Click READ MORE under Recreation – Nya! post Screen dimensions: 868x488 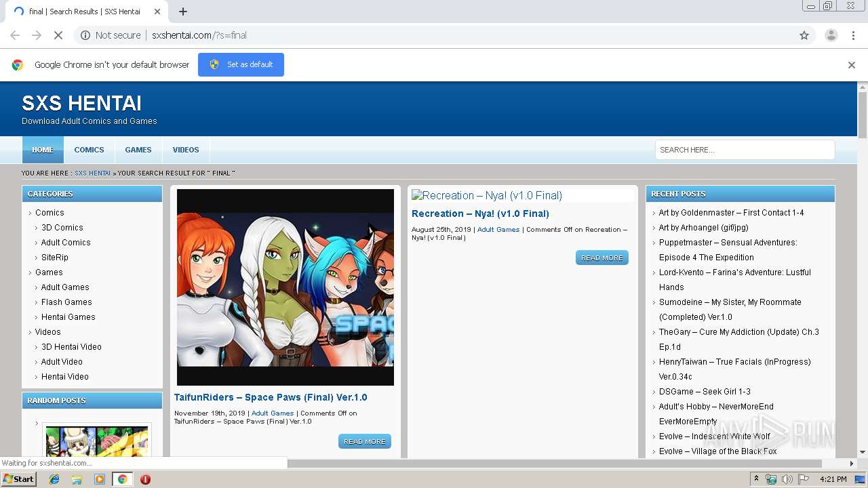click(x=602, y=258)
